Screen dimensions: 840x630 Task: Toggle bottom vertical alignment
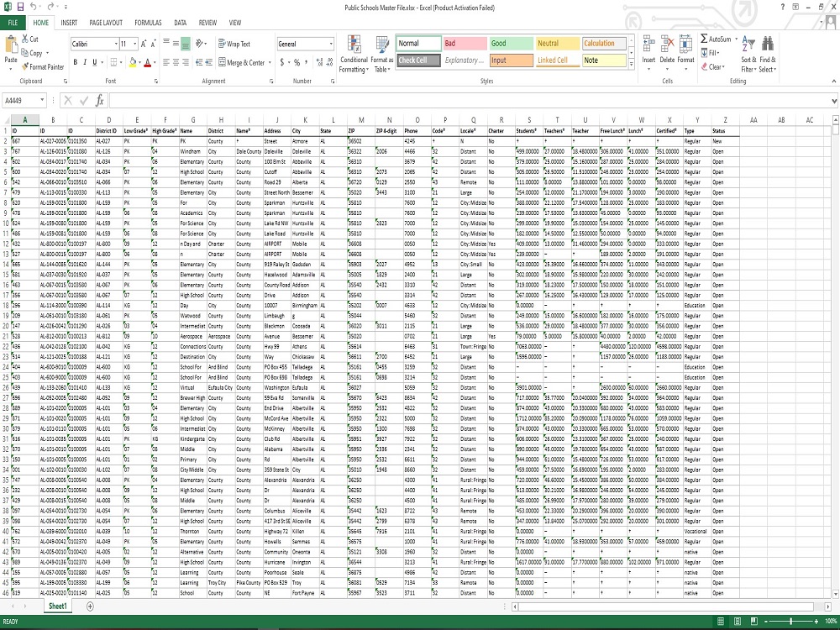coord(186,44)
